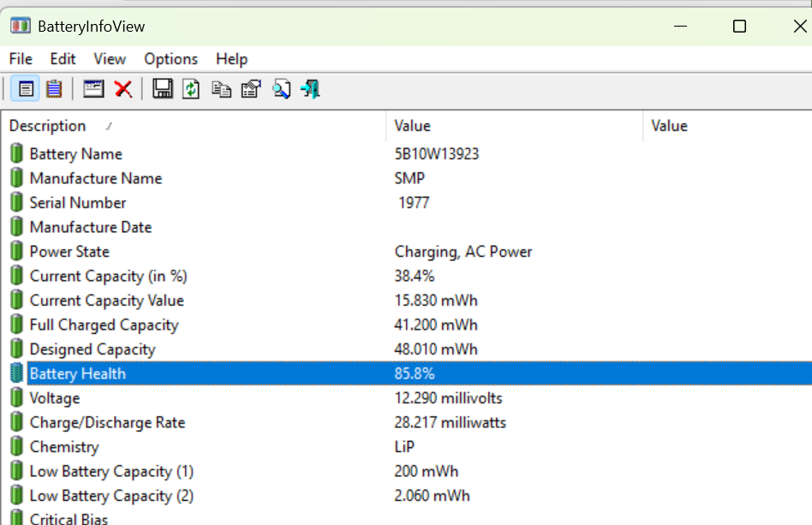Click the battery icon beside Voltage
812x525 pixels.
(x=16, y=397)
